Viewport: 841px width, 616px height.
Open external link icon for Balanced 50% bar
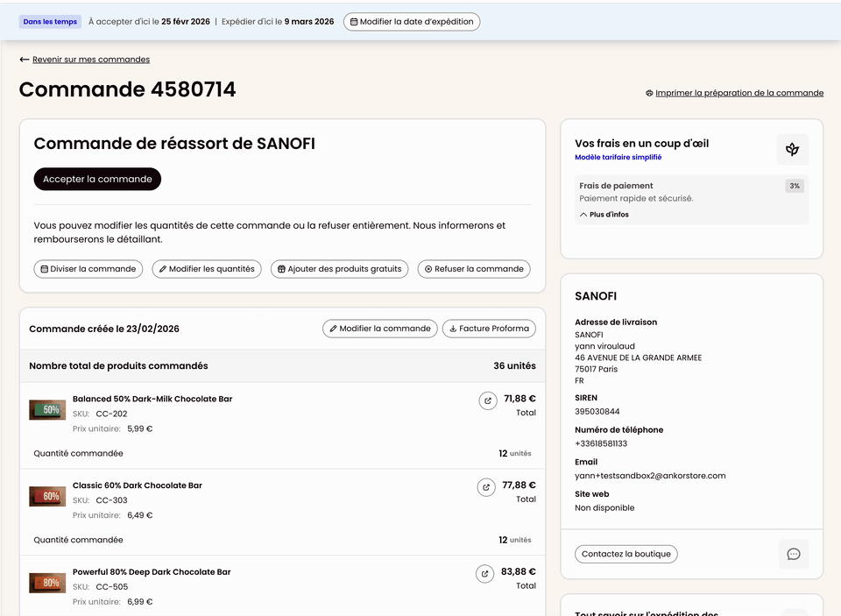tap(488, 400)
